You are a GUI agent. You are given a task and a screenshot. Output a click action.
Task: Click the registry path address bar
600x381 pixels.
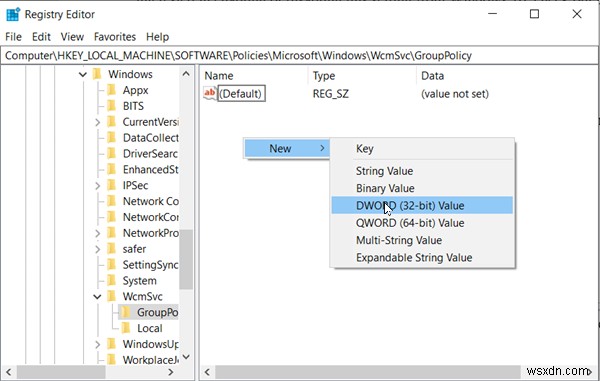(x=299, y=55)
